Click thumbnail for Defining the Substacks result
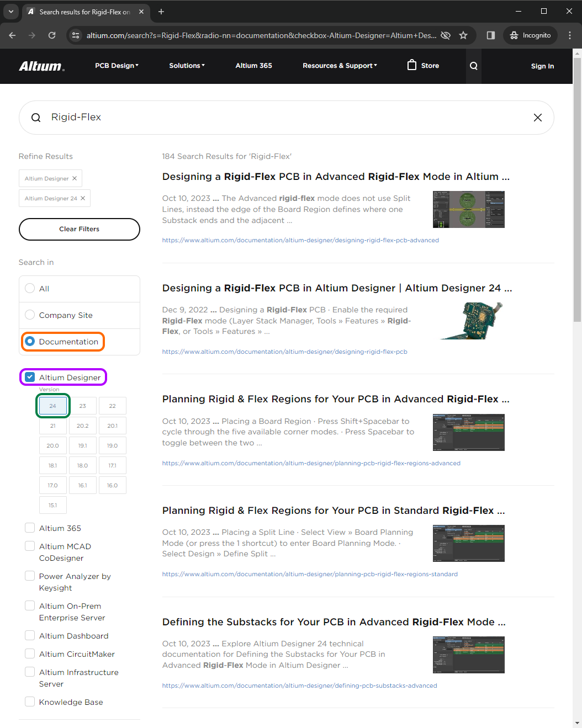582x728 pixels. click(x=469, y=655)
